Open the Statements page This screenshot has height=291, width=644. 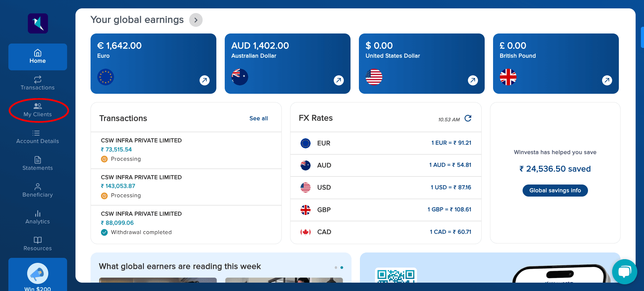38,163
